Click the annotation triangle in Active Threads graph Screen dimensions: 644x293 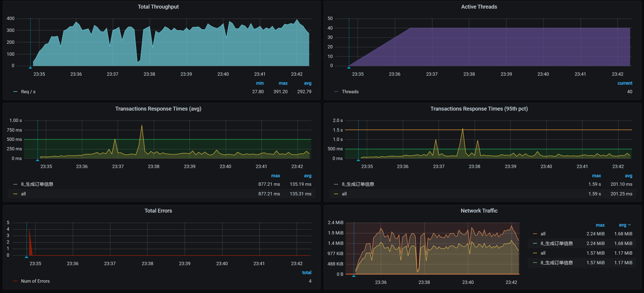[349, 67]
